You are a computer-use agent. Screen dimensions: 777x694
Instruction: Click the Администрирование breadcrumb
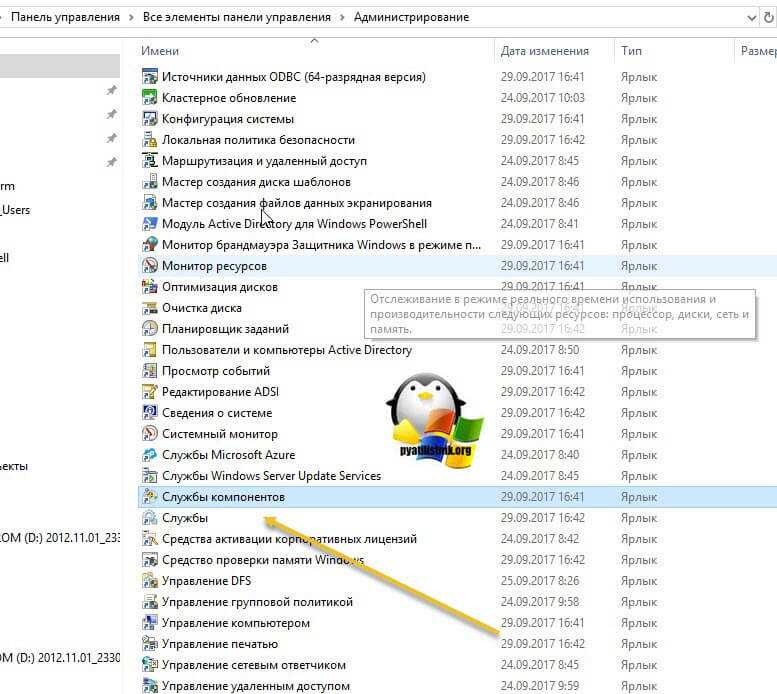click(411, 17)
